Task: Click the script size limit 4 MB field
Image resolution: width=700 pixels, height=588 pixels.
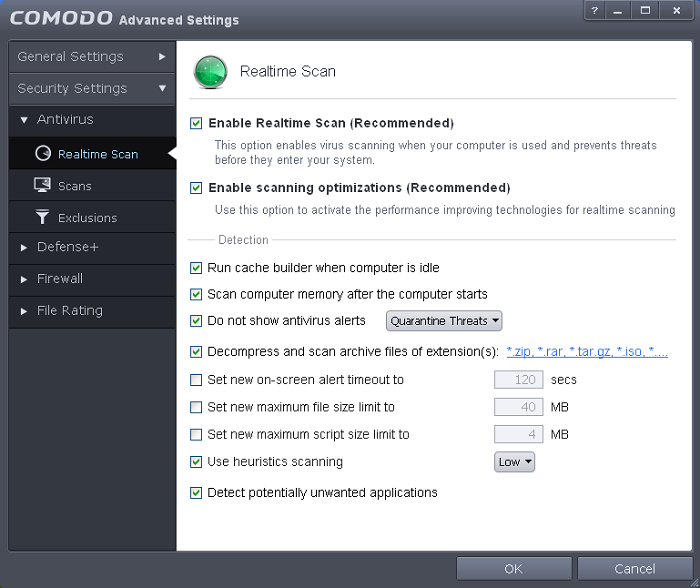Action: click(x=518, y=434)
